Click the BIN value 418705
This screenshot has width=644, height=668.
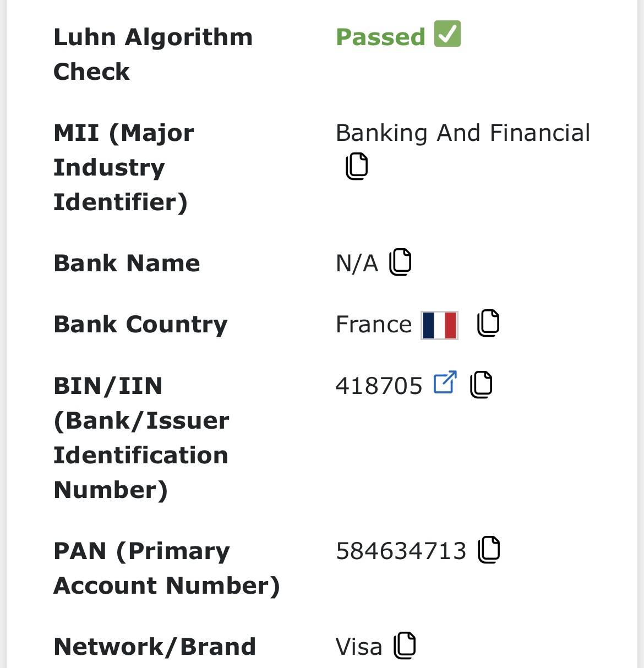[379, 386]
